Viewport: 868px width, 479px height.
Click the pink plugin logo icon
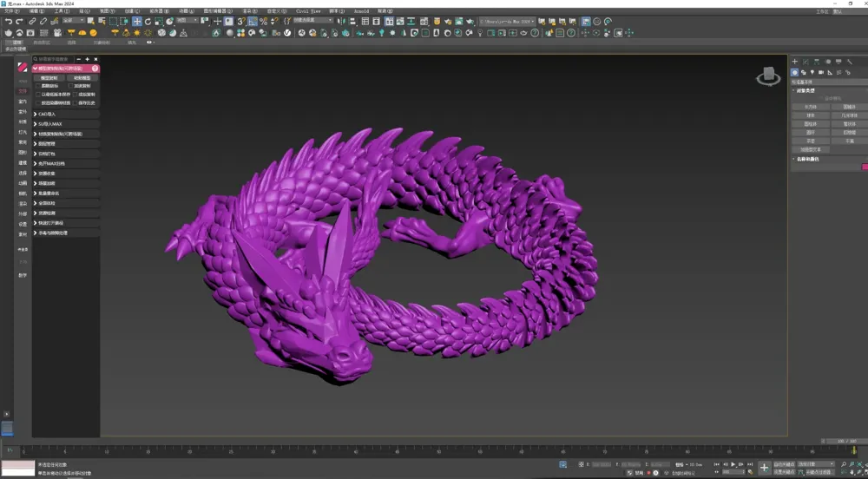pos(23,67)
